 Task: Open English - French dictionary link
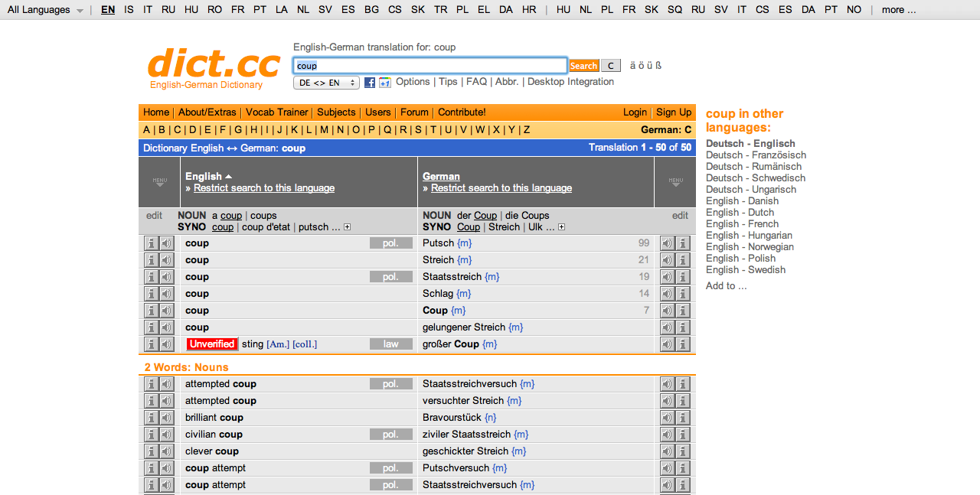742,224
